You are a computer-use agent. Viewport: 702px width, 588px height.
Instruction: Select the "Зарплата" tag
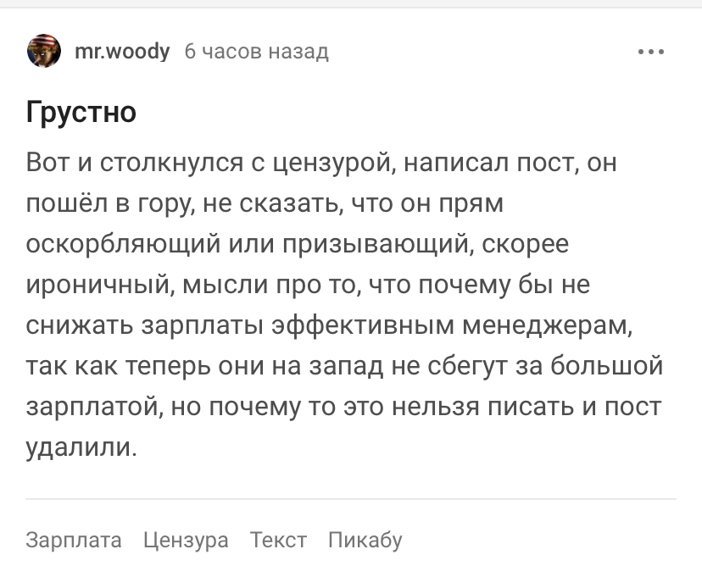coord(74,540)
